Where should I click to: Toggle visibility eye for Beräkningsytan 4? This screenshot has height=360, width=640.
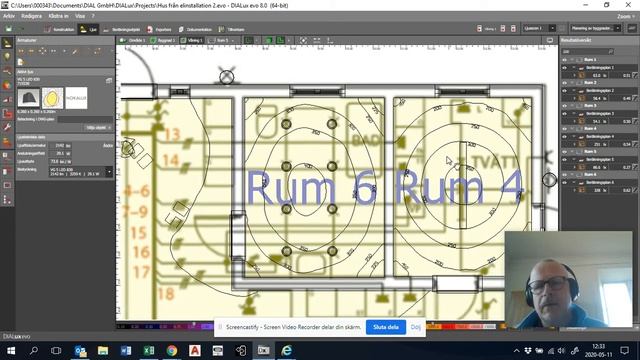click(564, 136)
